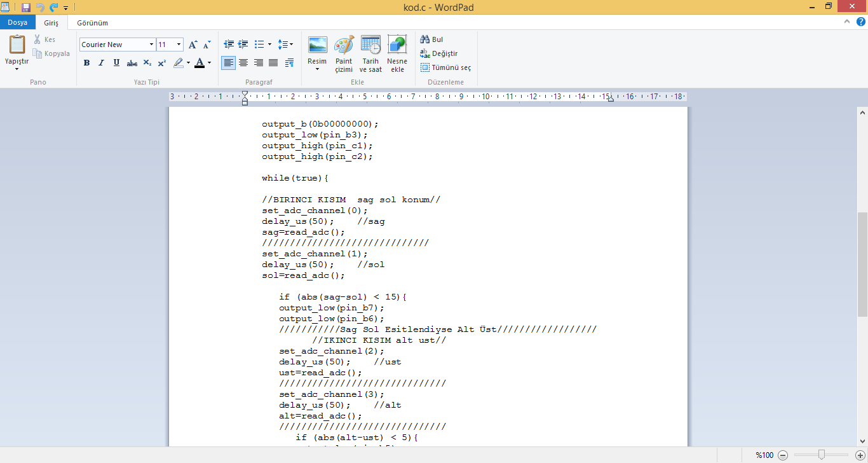The width and height of the screenshot is (868, 463).
Task: Toggle strikethrough formatting
Action: (132, 63)
